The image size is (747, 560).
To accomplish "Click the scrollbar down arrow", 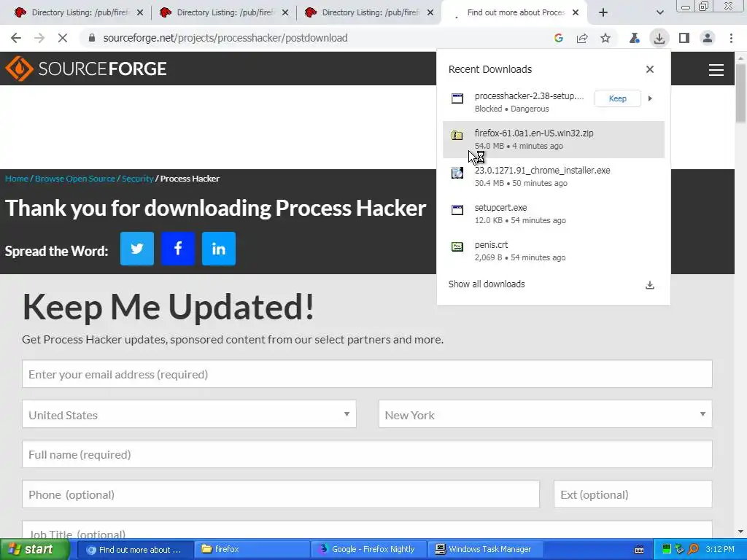I will click(741, 532).
